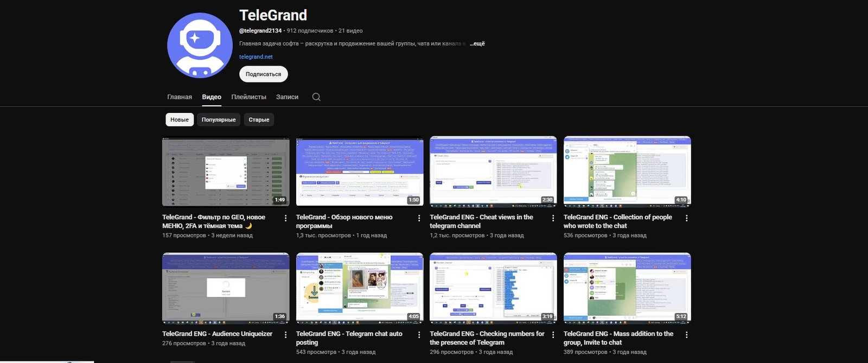Viewport: 868px width, 363px height.
Task: Click the TeleGrand channel avatar
Action: coord(200,46)
